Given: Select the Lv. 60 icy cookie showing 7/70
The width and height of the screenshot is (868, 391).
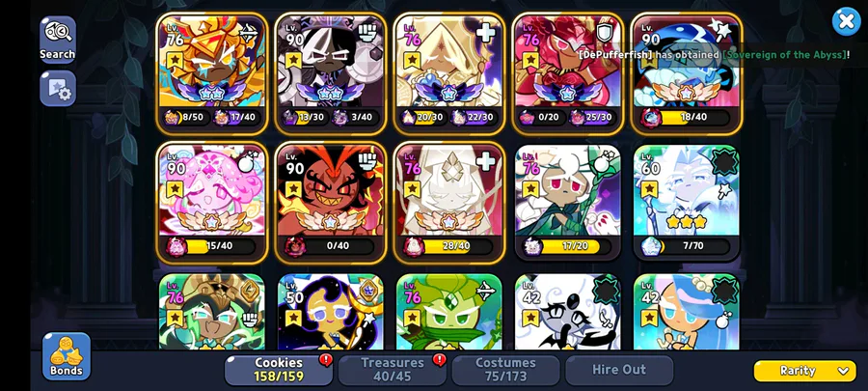Looking at the screenshot, I should [x=687, y=203].
